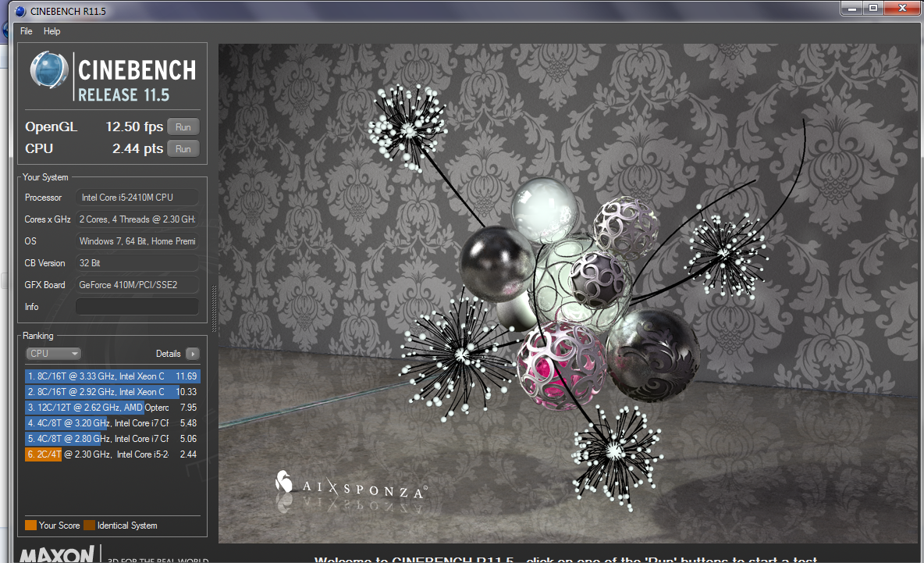This screenshot has height=563, width=924.
Task: Open the CPU ranking type dropdown
Action: coord(53,353)
